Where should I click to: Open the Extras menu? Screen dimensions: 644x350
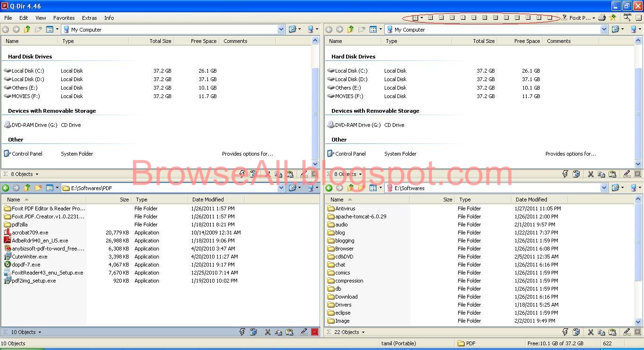89,18
